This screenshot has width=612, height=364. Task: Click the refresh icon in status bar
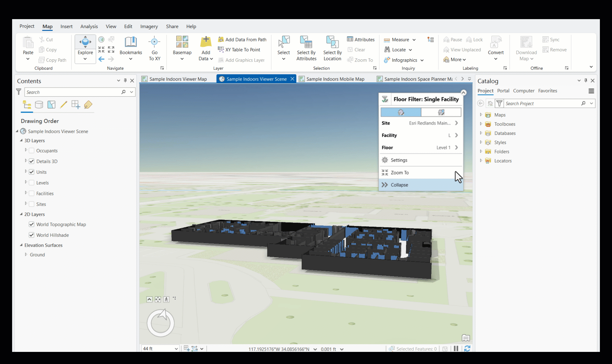(x=467, y=349)
